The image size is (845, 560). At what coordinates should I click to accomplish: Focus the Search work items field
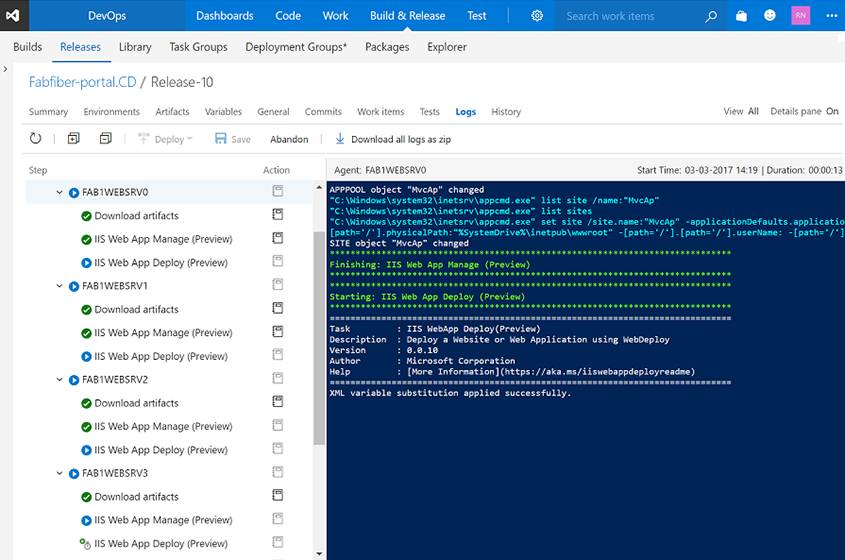631,16
